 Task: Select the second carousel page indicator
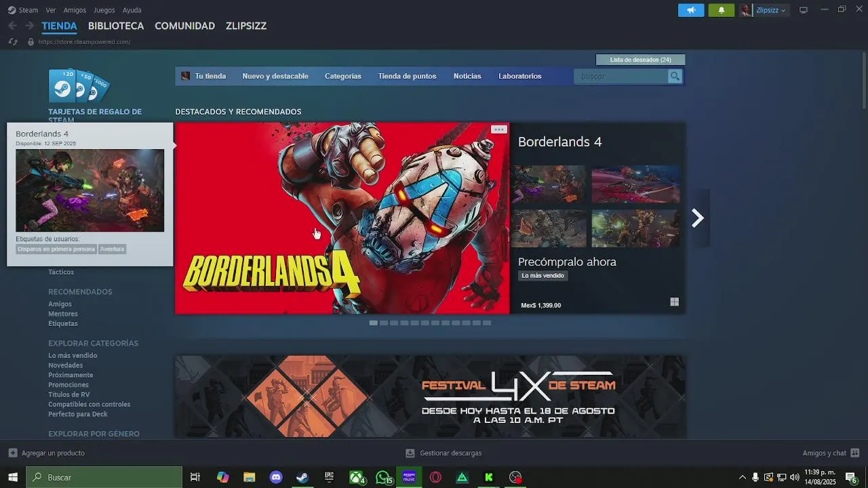point(384,323)
